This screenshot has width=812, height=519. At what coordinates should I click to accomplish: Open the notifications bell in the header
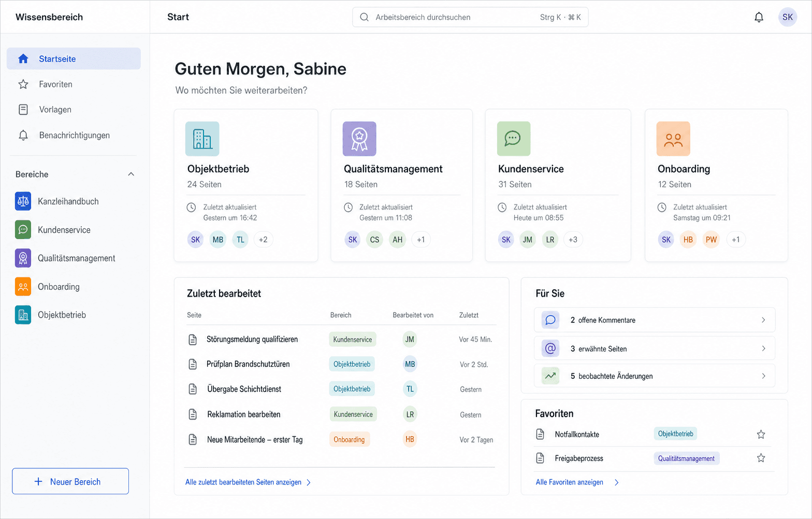[x=759, y=17]
